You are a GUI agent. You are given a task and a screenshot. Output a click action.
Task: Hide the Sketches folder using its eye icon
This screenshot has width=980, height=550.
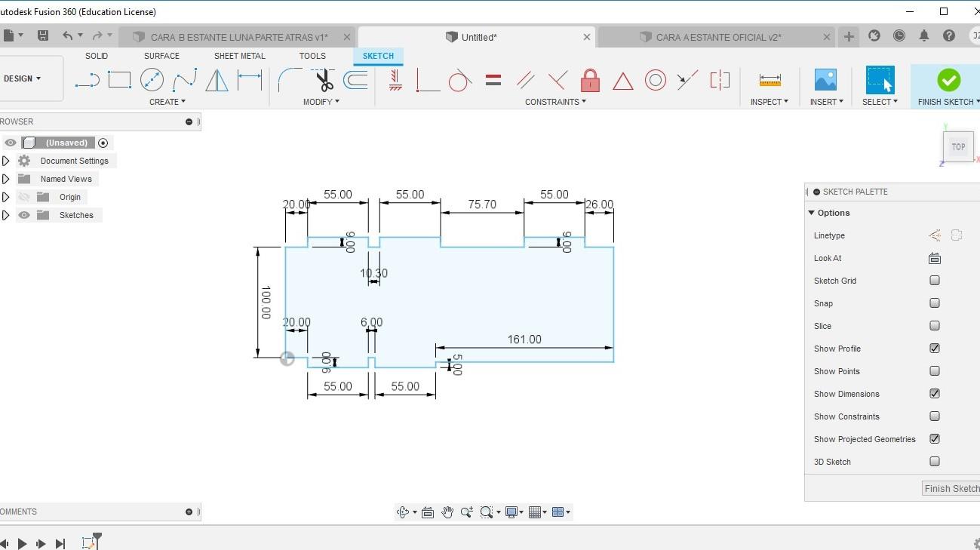coord(24,215)
